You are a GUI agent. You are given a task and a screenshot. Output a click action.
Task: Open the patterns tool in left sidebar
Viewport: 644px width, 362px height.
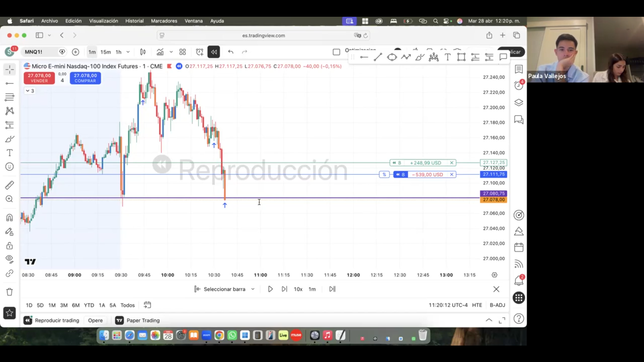[x=9, y=111]
